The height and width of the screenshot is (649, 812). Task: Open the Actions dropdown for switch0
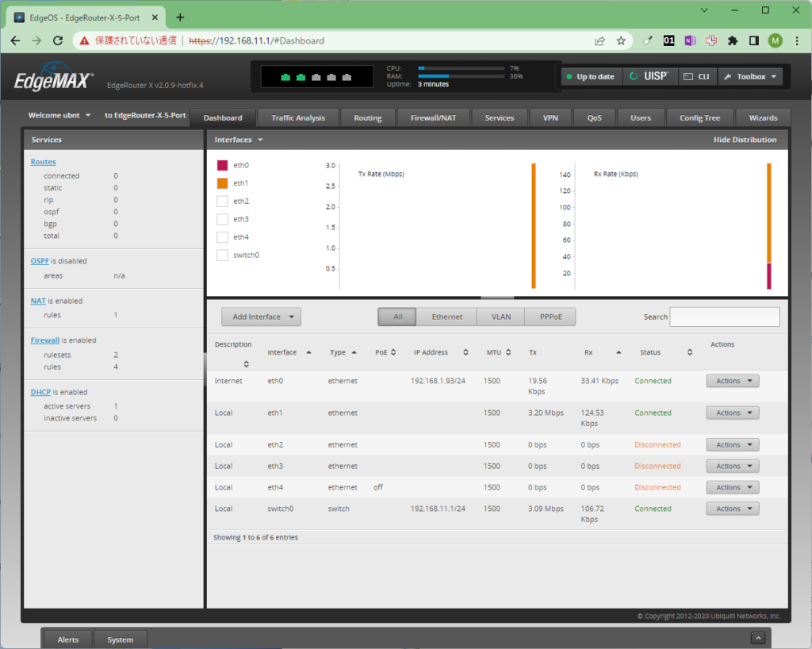[x=731, y=508]
